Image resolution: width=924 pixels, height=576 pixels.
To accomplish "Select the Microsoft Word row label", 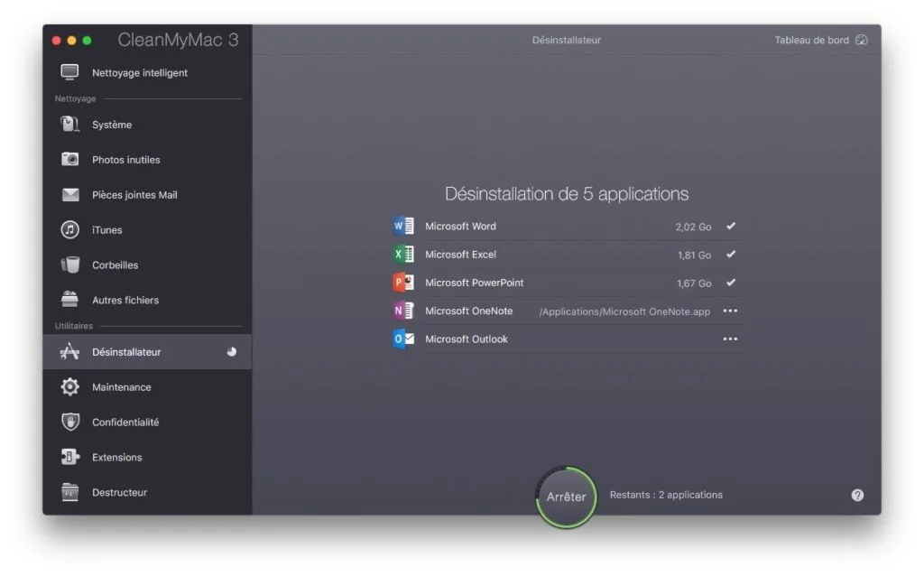I will pos(460,226).
